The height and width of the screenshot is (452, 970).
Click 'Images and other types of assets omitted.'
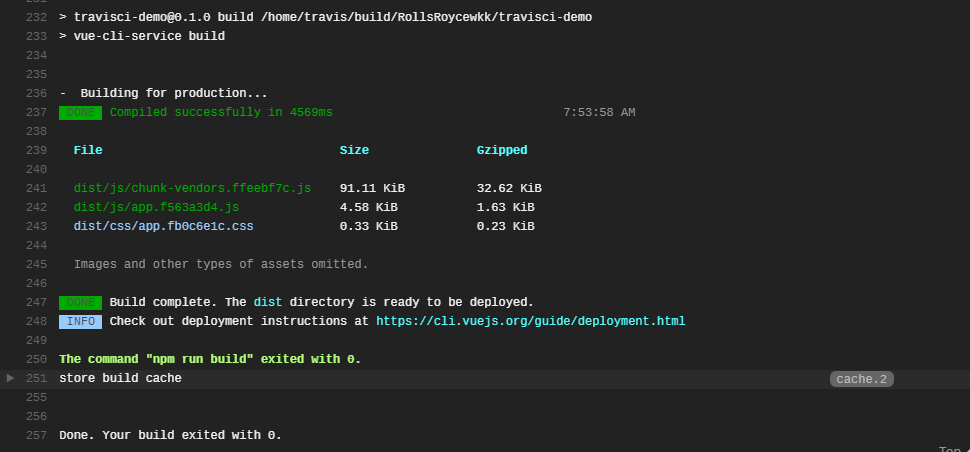click(221, 265)
